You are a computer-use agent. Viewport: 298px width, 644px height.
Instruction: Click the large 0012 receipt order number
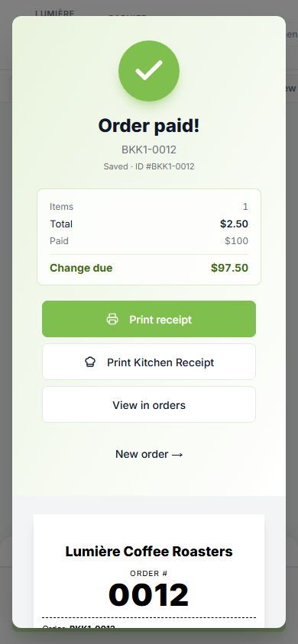(x=149, y=594)
